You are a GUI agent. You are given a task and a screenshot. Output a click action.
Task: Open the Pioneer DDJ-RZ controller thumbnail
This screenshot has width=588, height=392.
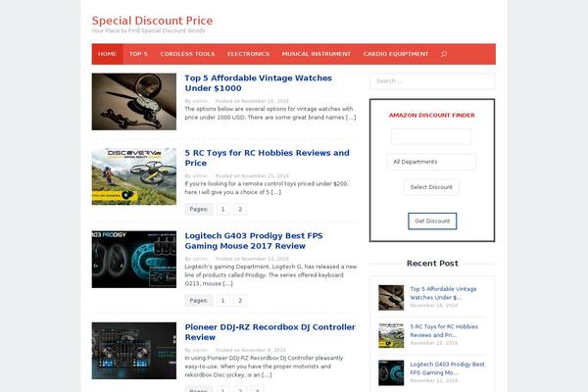coord(134,350)
